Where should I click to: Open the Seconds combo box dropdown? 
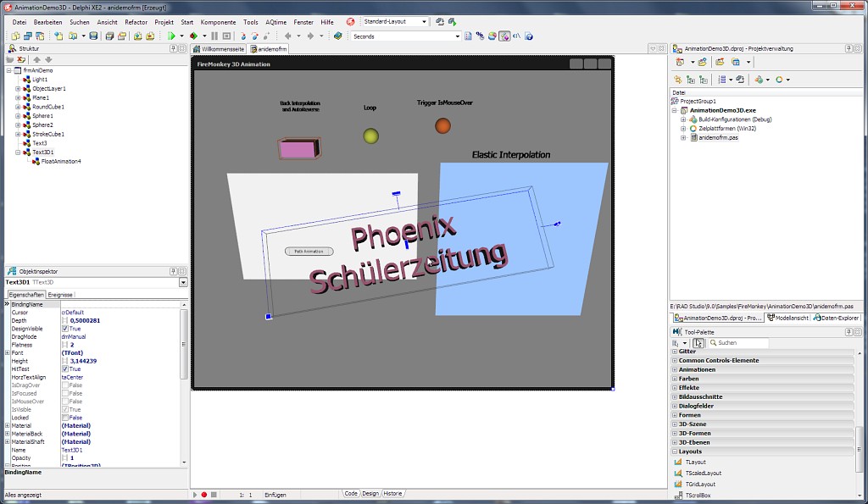coord(457,36)
